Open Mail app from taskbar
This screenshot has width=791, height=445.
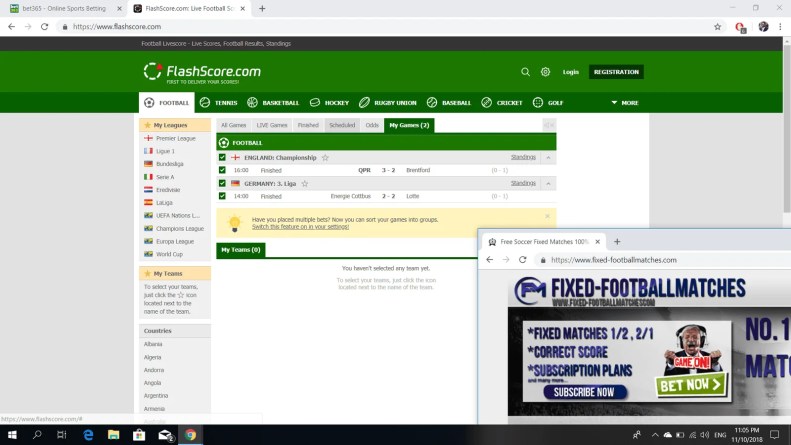click(165, 434)
